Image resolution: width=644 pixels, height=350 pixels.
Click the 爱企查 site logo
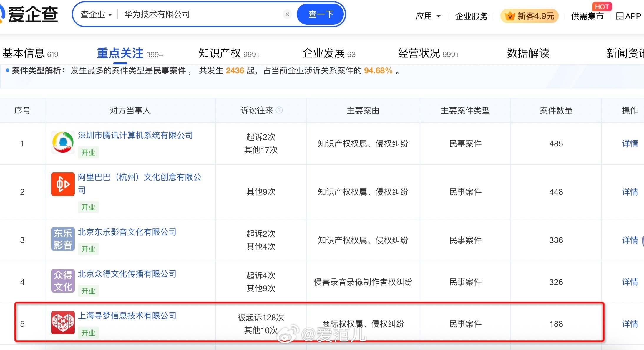pos(29,14)
